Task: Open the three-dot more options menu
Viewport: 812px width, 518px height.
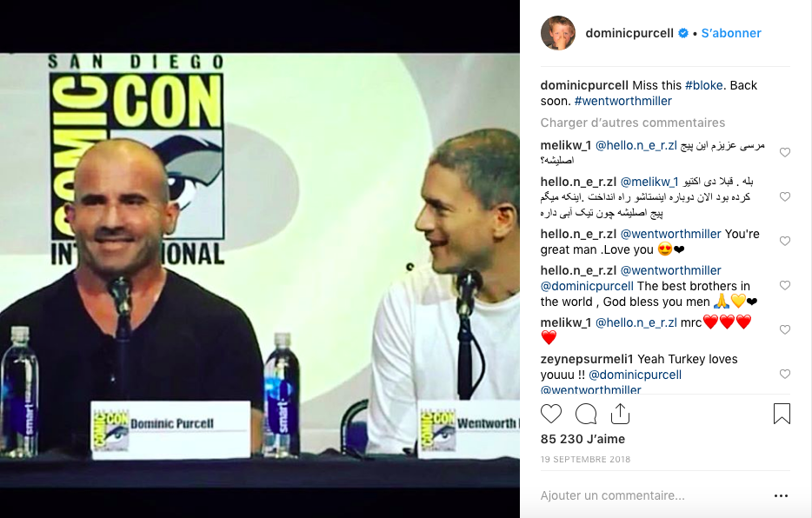Action: click(x=781, y=495)
